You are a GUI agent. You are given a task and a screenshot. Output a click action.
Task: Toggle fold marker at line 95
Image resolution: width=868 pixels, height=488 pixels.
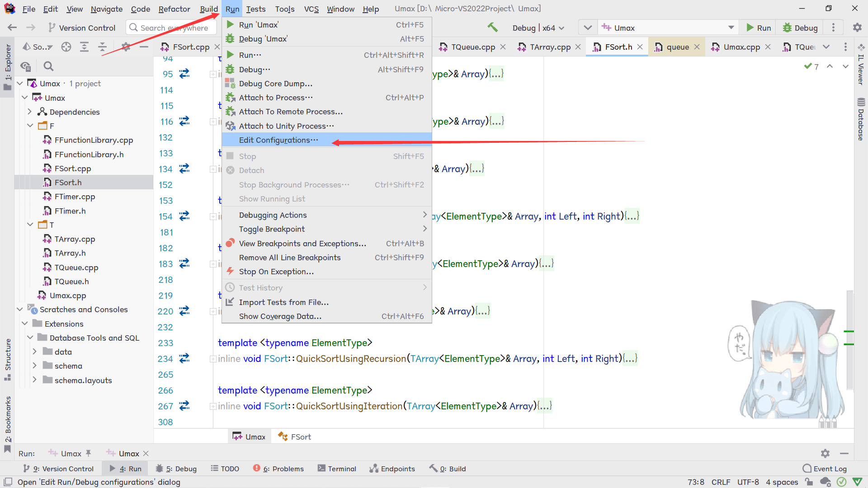click(212, 74)
